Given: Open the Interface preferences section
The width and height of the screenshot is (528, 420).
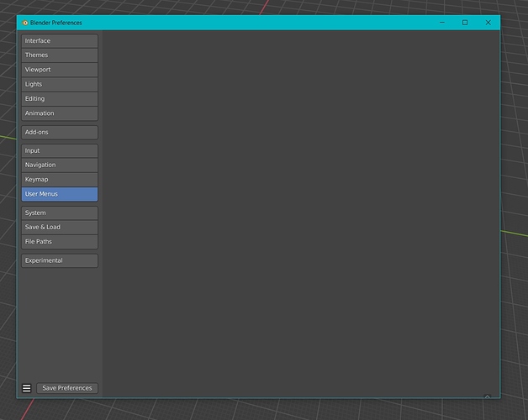Looking at the screenshot, I should tap(60, 40).
